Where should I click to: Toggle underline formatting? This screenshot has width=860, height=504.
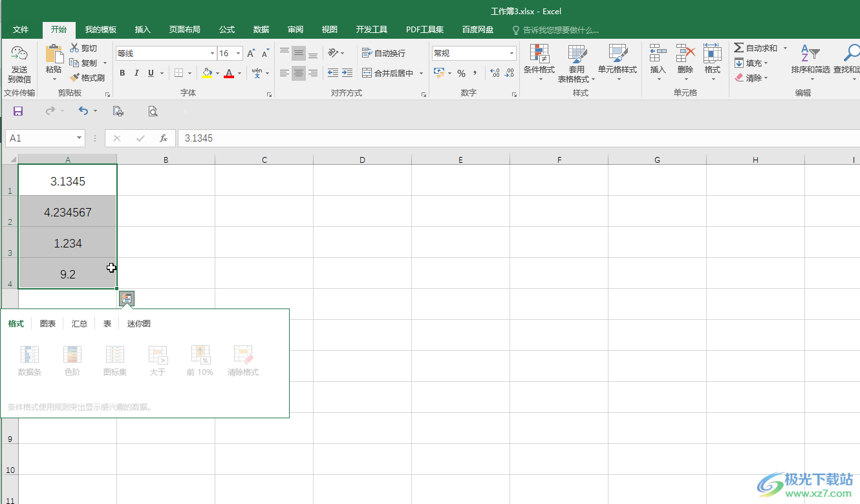pyautogui.click(x=151, y=74)
